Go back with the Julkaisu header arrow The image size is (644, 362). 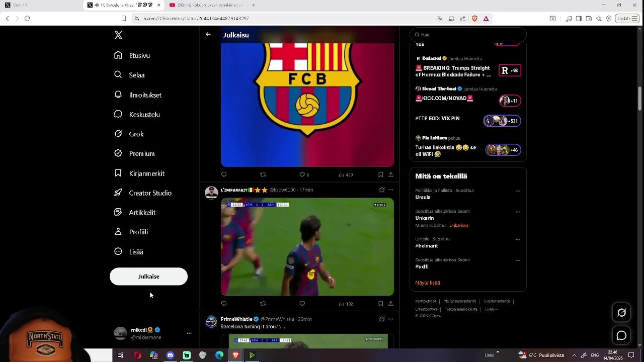tap(208, 35)
